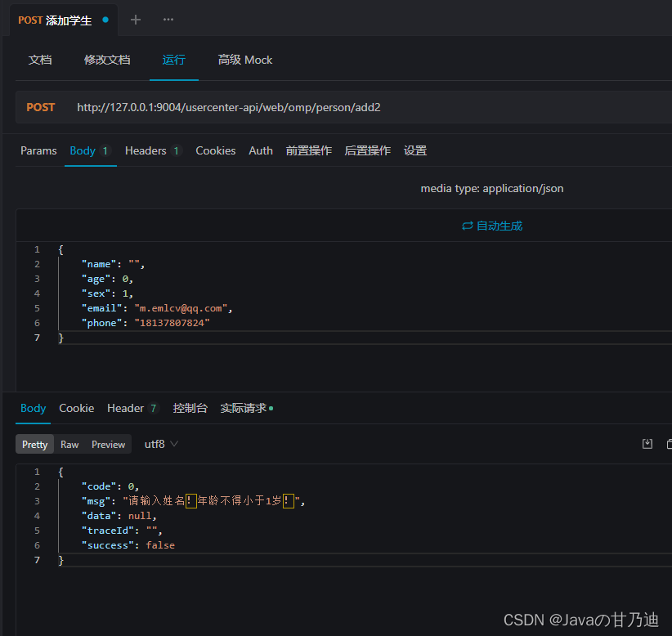Image resolution: width=672 pixels, height=636 pixels.
Task: Open the tab overflow ellipsis menu
Action: point(168,20)
